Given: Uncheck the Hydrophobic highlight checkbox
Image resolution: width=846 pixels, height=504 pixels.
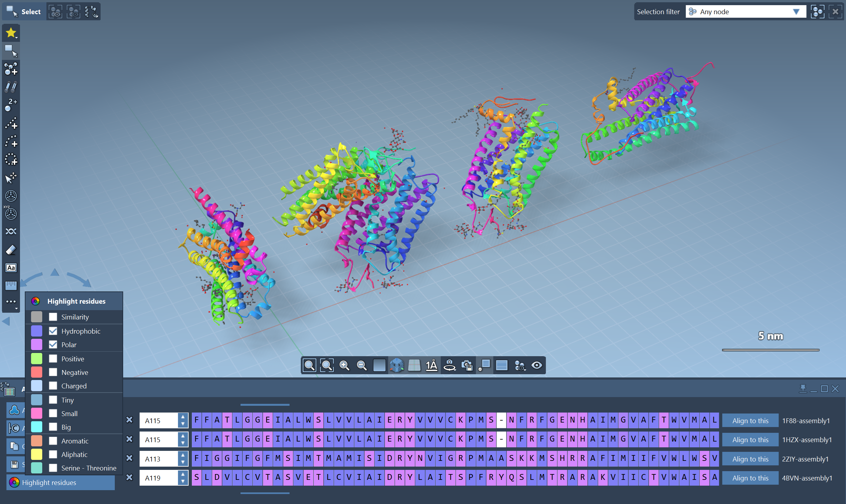Looking at the screenshot, I should (53, 331).
